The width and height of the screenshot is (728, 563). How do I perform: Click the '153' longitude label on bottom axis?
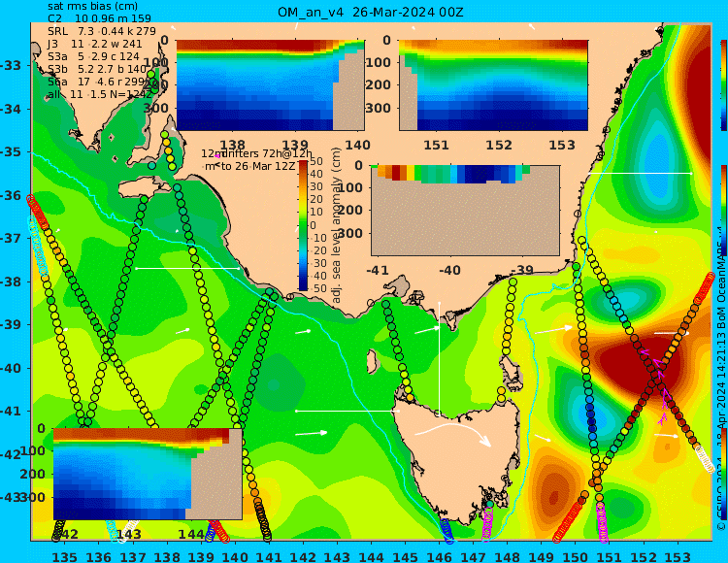pyautogui.click(x=678, y=556)
